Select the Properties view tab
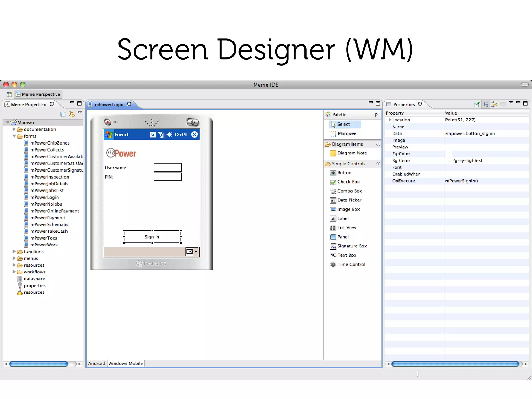Image resolution: width=532 pixels, height=399 pixels. point(404,104)
